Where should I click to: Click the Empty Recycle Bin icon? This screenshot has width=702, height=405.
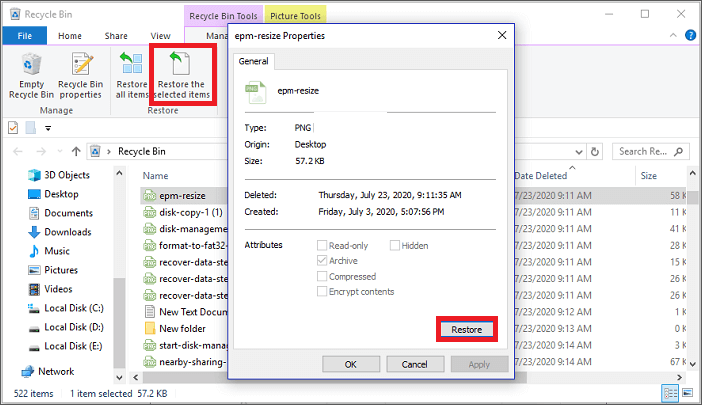[31, 77]
